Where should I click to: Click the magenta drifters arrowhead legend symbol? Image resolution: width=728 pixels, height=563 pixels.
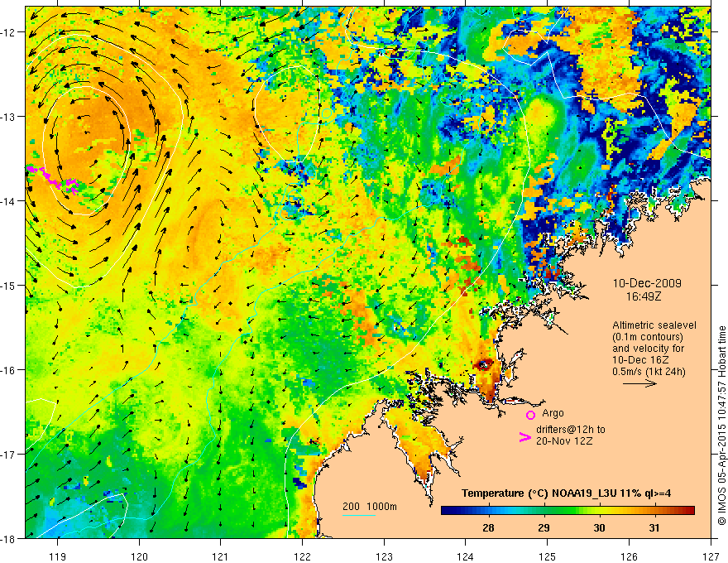coord(525,437)
